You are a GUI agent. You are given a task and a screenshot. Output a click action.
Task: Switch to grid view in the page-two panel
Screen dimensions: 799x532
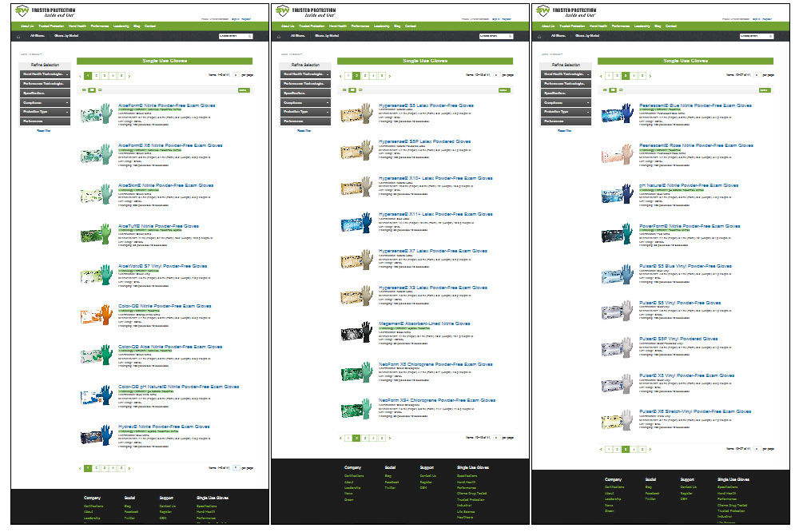[344, 90]
